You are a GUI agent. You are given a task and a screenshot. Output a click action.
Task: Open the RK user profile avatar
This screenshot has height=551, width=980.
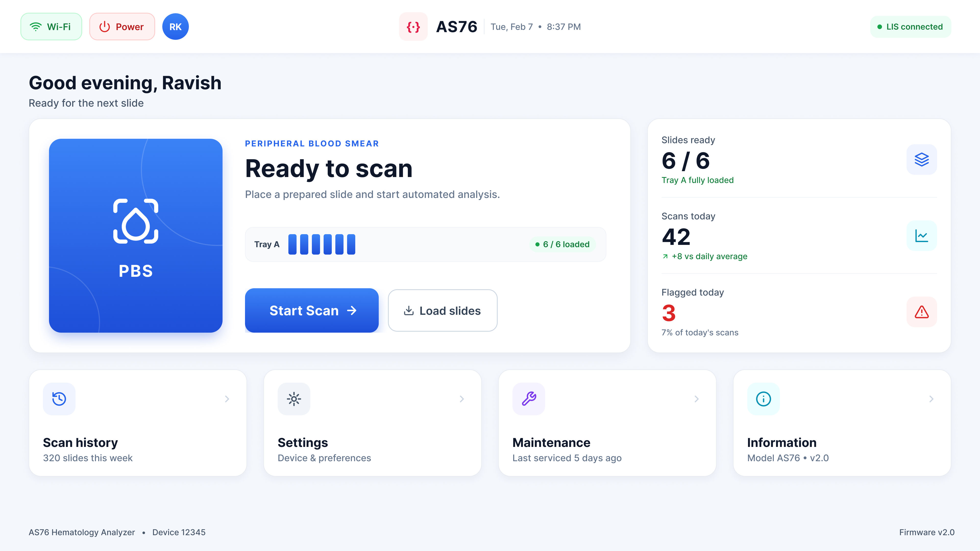[x=175, y=27]
